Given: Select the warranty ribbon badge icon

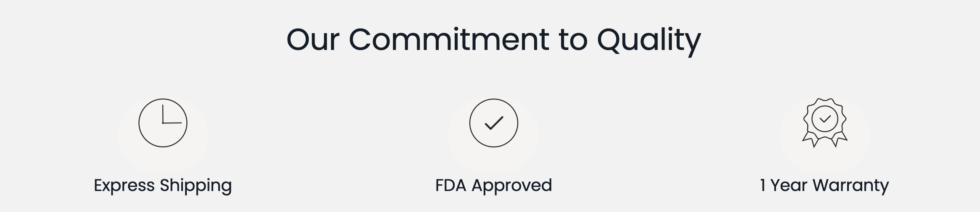Looking at the screenshot, I should click(825, 123).
